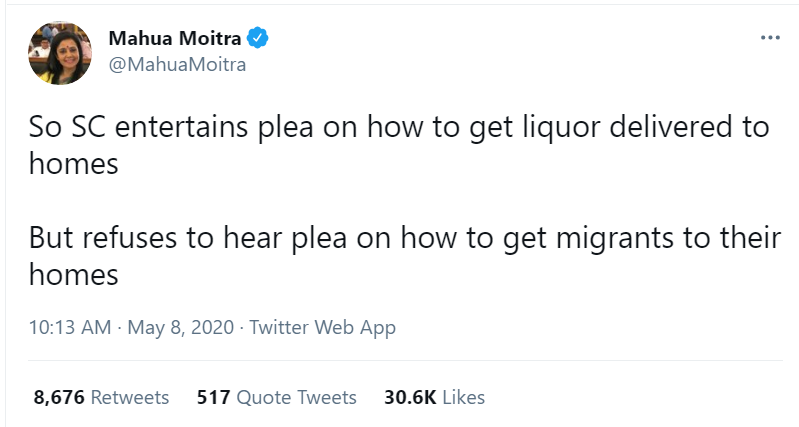Open the @MahuaMoitra handle link

click(177, 65)
